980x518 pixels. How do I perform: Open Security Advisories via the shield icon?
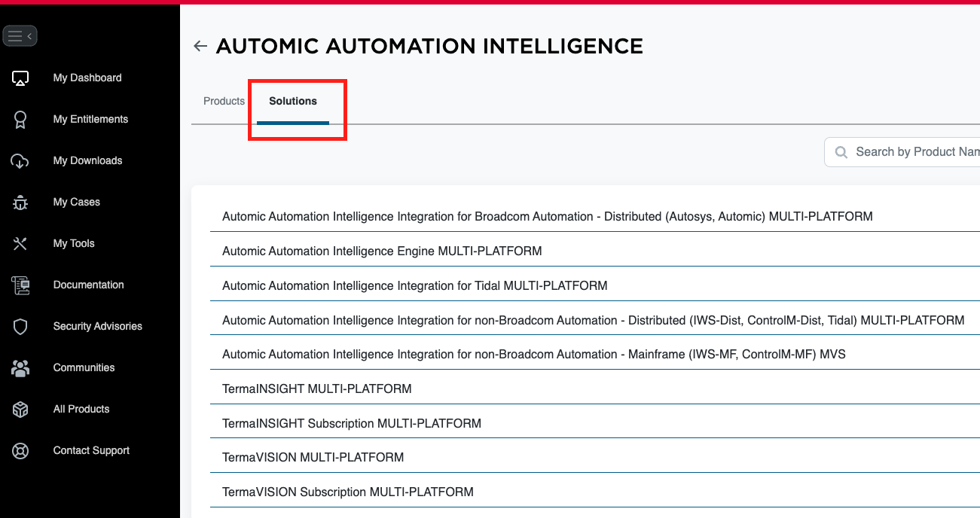click(20, 326)
